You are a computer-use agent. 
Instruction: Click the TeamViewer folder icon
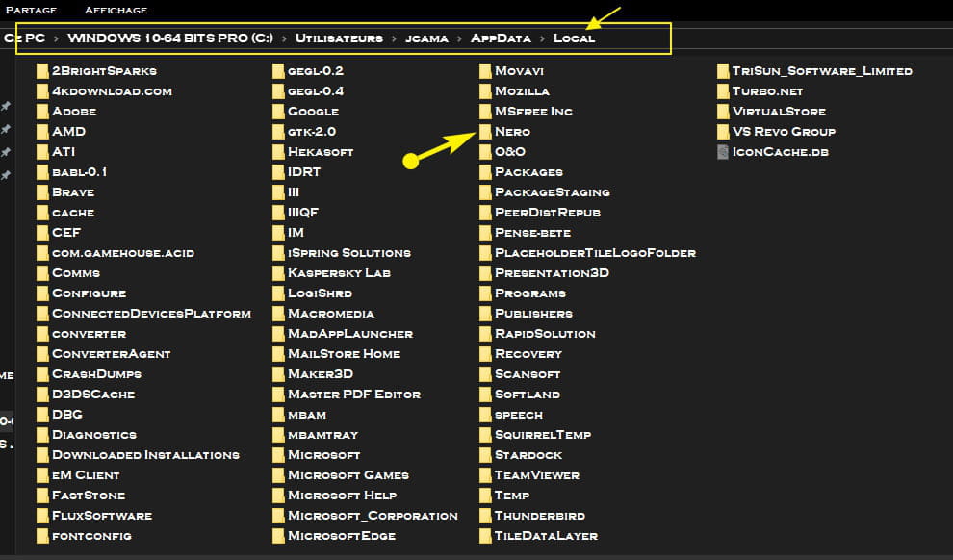(x=485, y=475)
